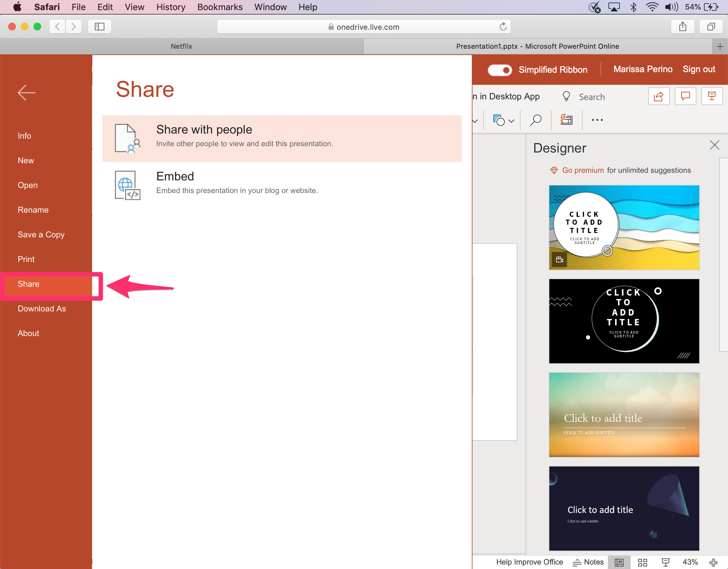Select New in the sidebar

[26, 160]
